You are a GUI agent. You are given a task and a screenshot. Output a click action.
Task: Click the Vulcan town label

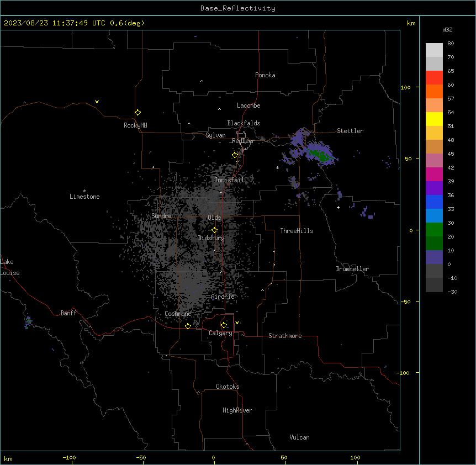[x=299, y=437]
